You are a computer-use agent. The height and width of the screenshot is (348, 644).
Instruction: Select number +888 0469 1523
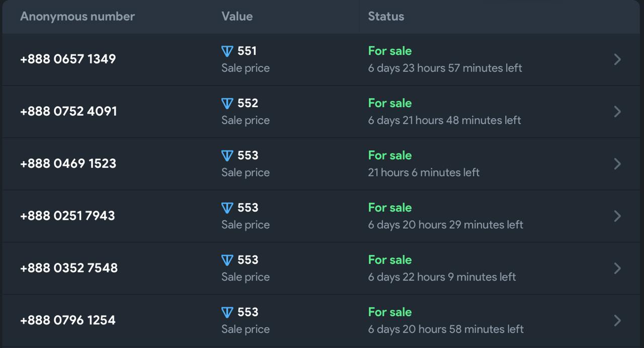pos(68,164)
